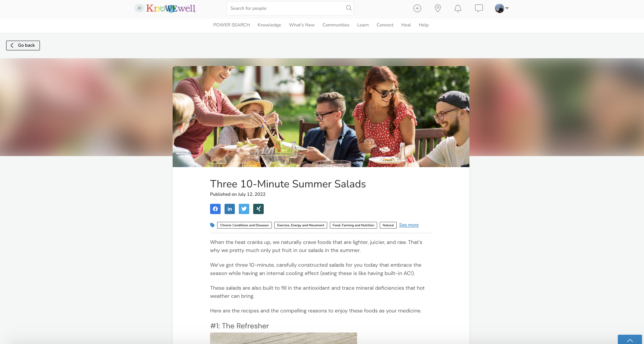This screenshot has height=344, width=644.
Task: Click the scroll-to-top arrow button
Action: [630, 340]
